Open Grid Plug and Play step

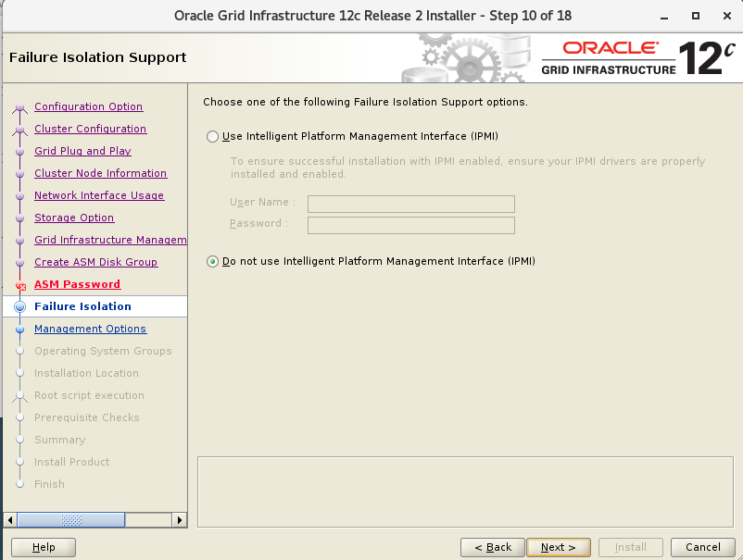tap(82, 151)
